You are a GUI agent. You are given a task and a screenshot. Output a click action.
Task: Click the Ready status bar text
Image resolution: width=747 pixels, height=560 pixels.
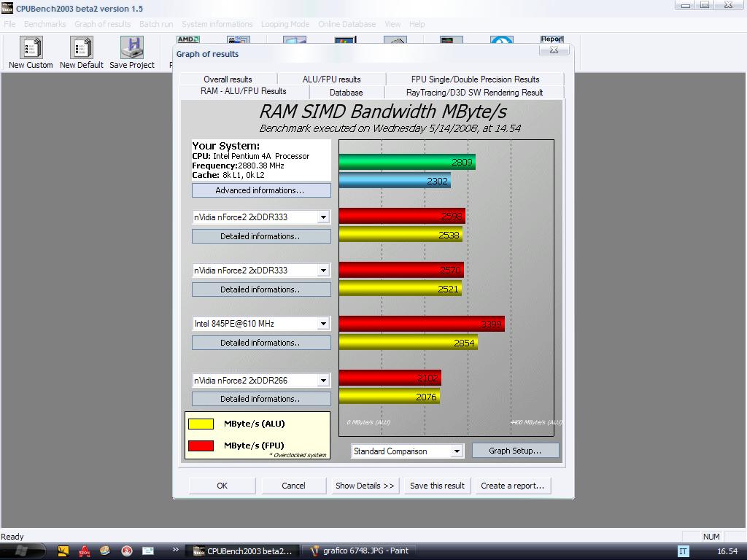point(12,537)
